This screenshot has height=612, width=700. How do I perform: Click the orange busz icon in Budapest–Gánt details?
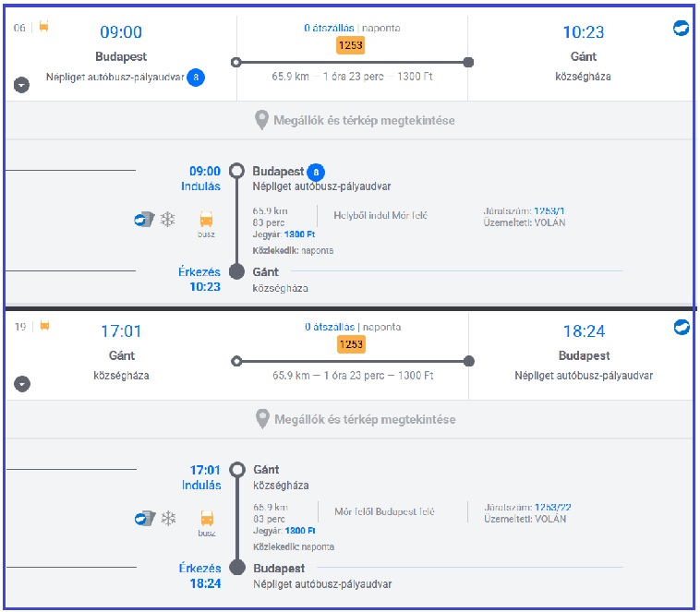pos(206,219)
